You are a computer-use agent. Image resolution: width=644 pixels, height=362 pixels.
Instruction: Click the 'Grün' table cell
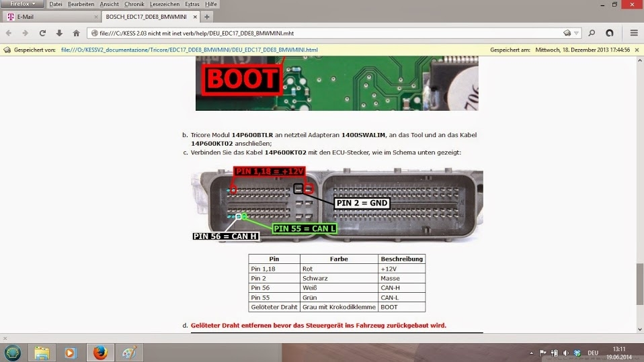(339, 298)
